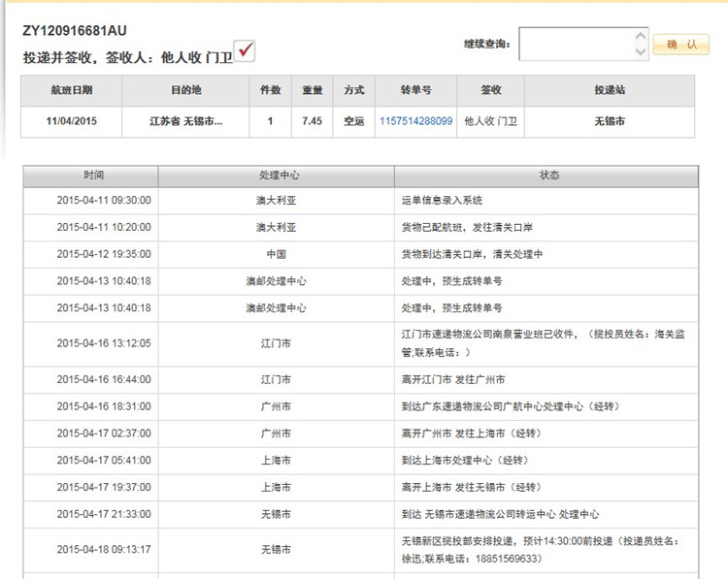This screenshot has width=728, height=579.
Task: Click the down arrow in query box
Action: (x=640, y=51)
